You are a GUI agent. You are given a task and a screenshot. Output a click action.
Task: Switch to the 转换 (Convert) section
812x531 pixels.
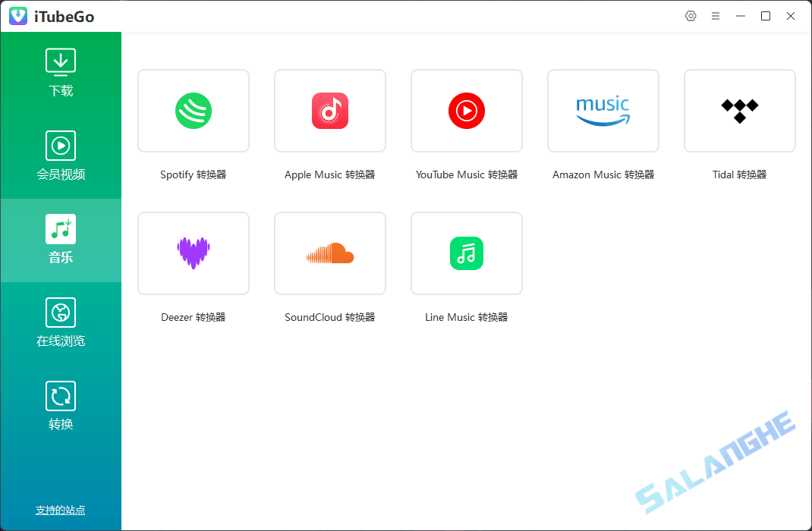pos(61,406)
